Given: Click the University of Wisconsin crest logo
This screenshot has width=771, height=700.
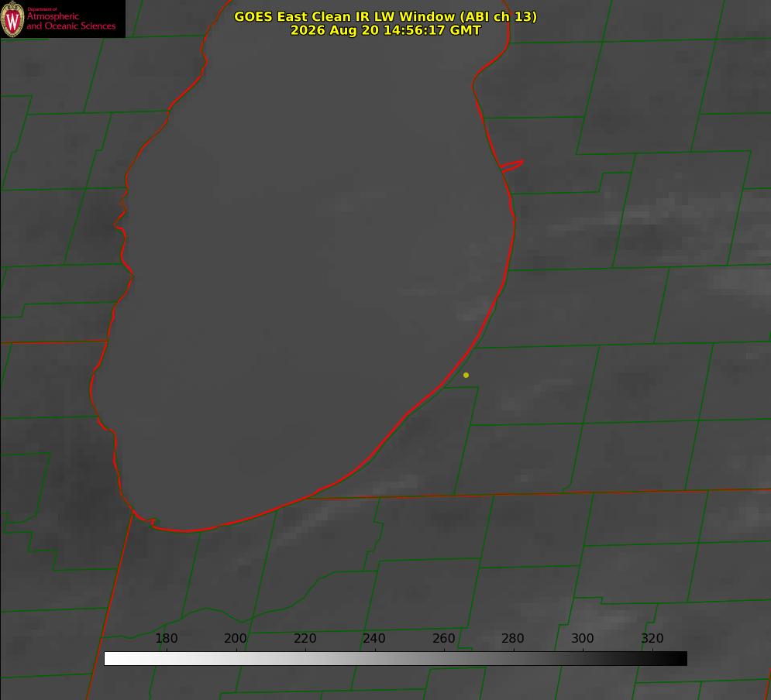Looking at the screenshot, I should [12, 19].
